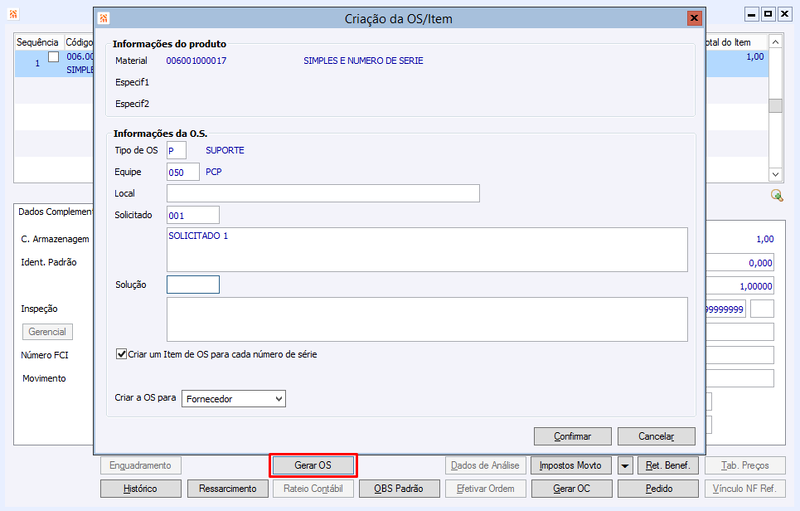800x511 pixels.
Task: Focus the Tipo de OS field
Action: click(x=177, y=150)
